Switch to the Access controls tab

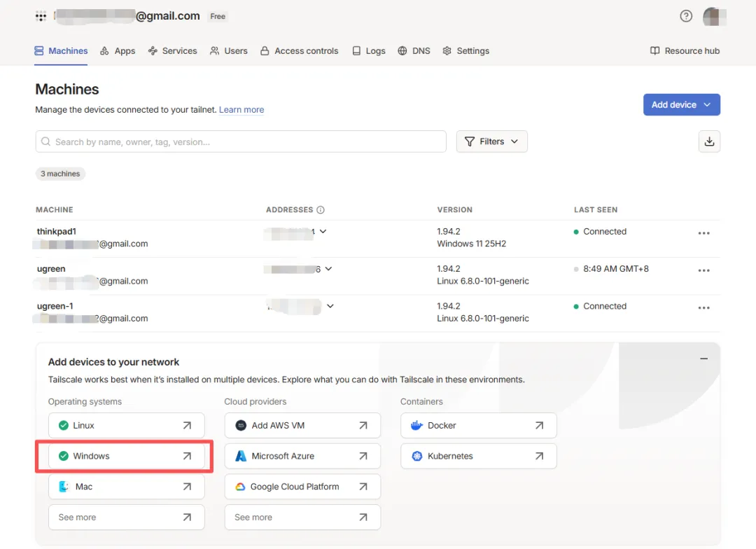click(300, 50)
